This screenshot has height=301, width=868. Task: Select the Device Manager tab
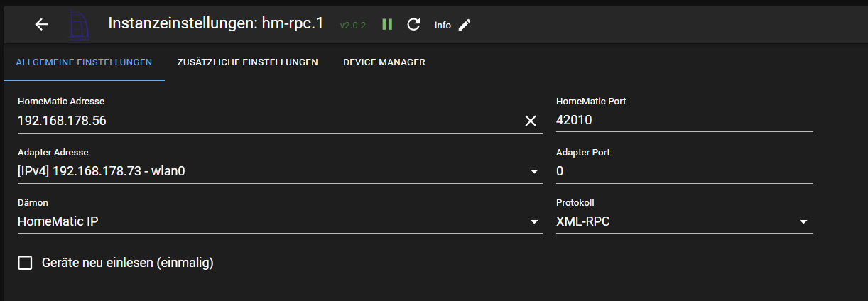click(x=384, y=62)
